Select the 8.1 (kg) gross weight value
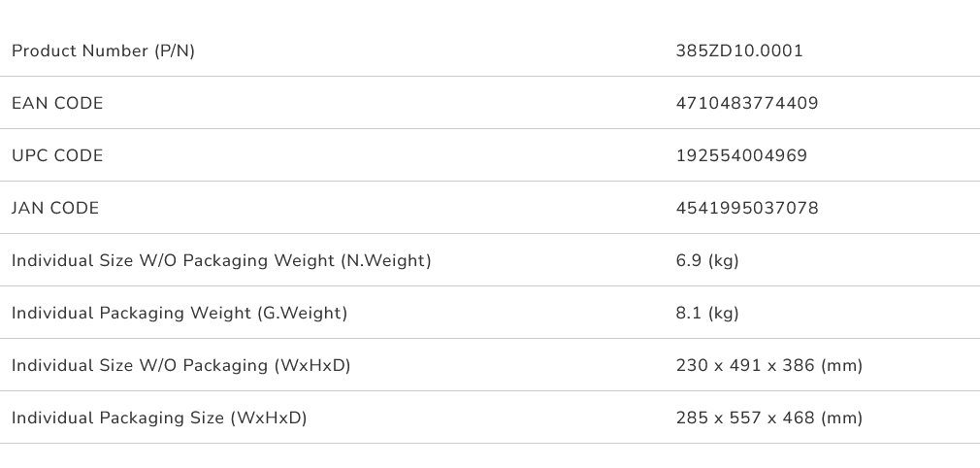Screen dimensions: 980x468 click(x=707, y=314)
